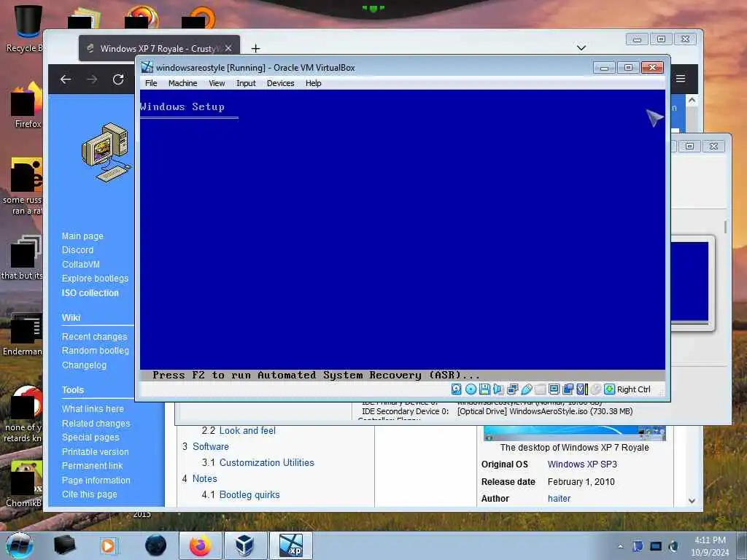Open the author link haiter

pyautogui.click(x=559, y=498)
